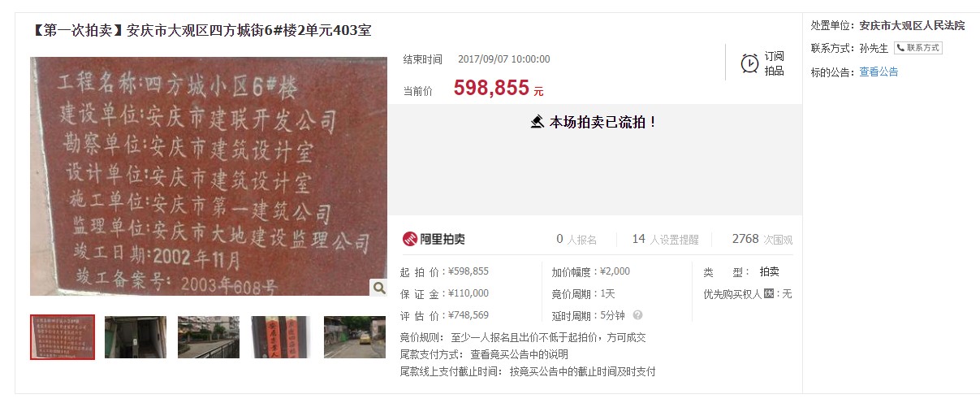Select the third building exterior thumbnail
The height and width of the screenshot is (403, 980).
click(209, 337)
